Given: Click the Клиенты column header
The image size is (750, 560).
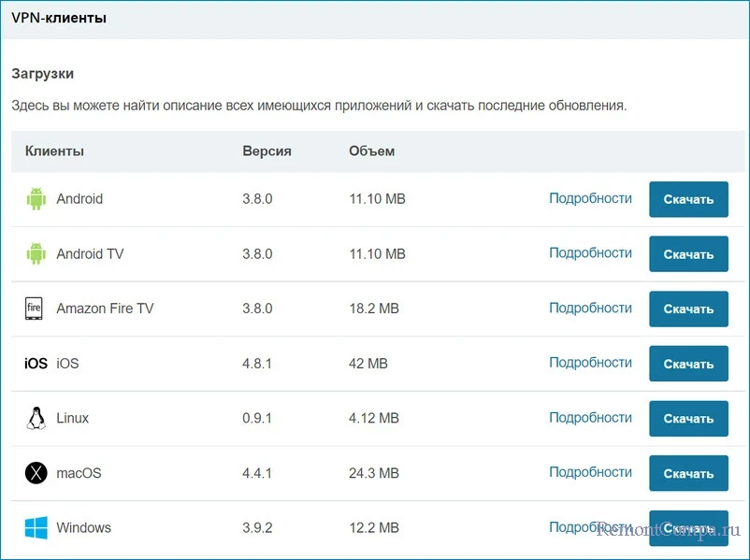Looking at the screenshot, I should tap(54, 151).
